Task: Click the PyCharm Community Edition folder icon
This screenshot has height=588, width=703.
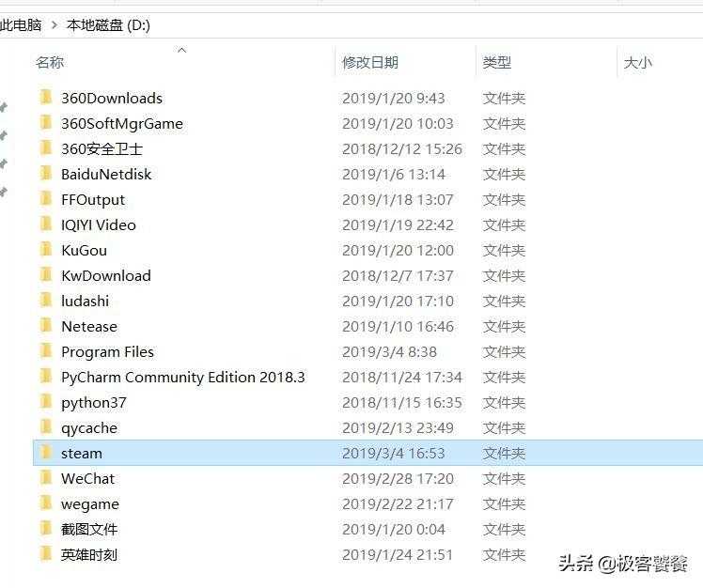Action: [x=45, y=377]
